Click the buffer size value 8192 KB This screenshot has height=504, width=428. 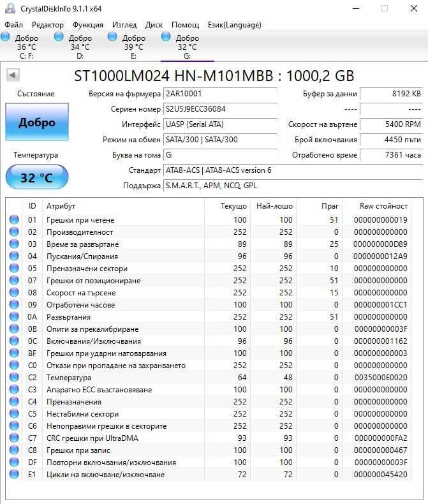(392, 94)
